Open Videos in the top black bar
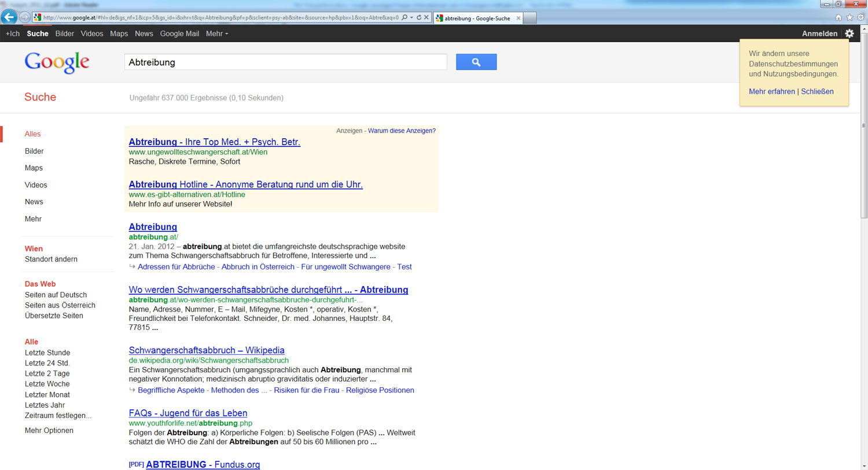This screenshot has height=470, width=868. click(x=92, y=34)
